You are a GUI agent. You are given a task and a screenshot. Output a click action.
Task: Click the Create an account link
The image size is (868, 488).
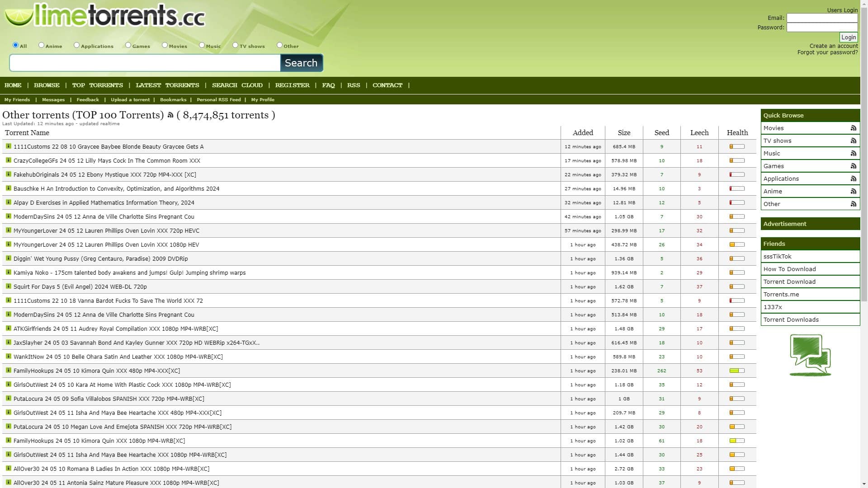pos(834,46)
